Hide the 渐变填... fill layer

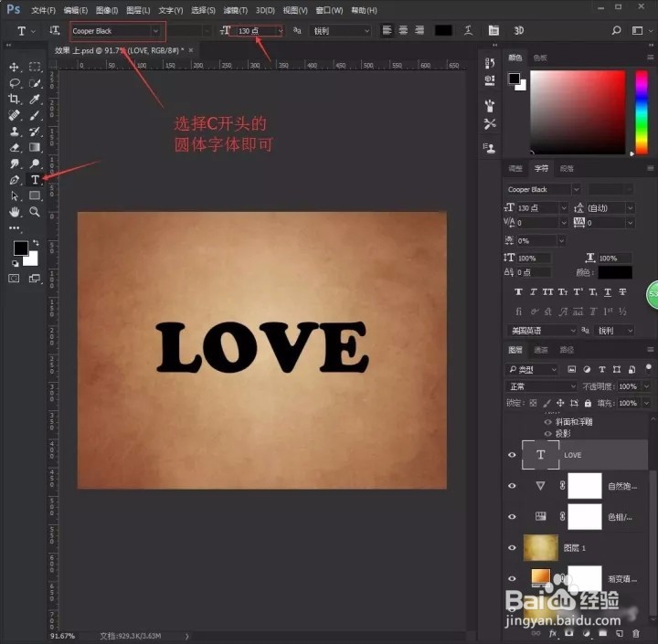[x=512, y=578]
